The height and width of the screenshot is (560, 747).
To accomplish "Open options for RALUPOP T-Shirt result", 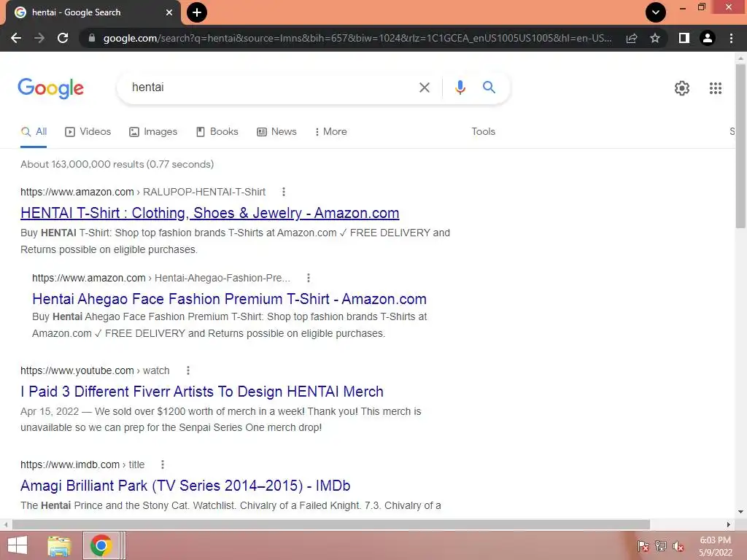I will [284, 192].
